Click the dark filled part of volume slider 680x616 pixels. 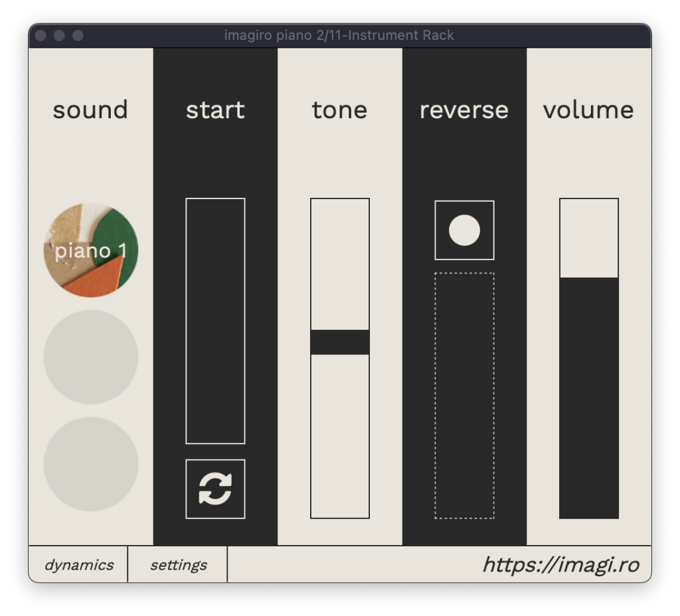pos(588,398)
